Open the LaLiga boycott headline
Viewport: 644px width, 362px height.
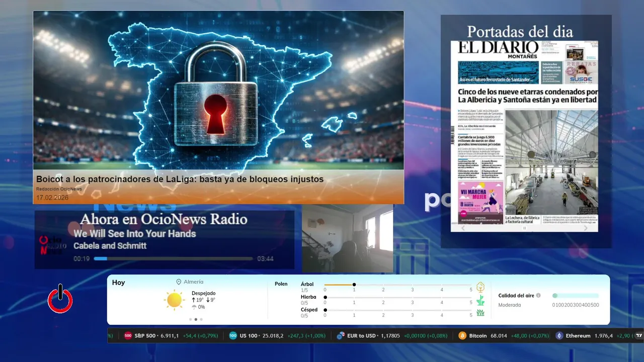pyautogui.click(x=180, y=179)
